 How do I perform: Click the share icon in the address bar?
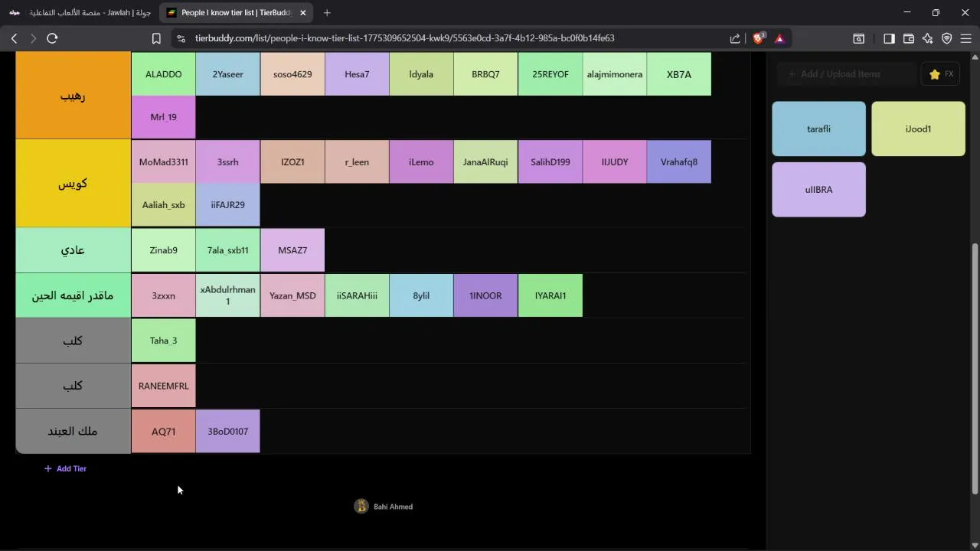735,38
